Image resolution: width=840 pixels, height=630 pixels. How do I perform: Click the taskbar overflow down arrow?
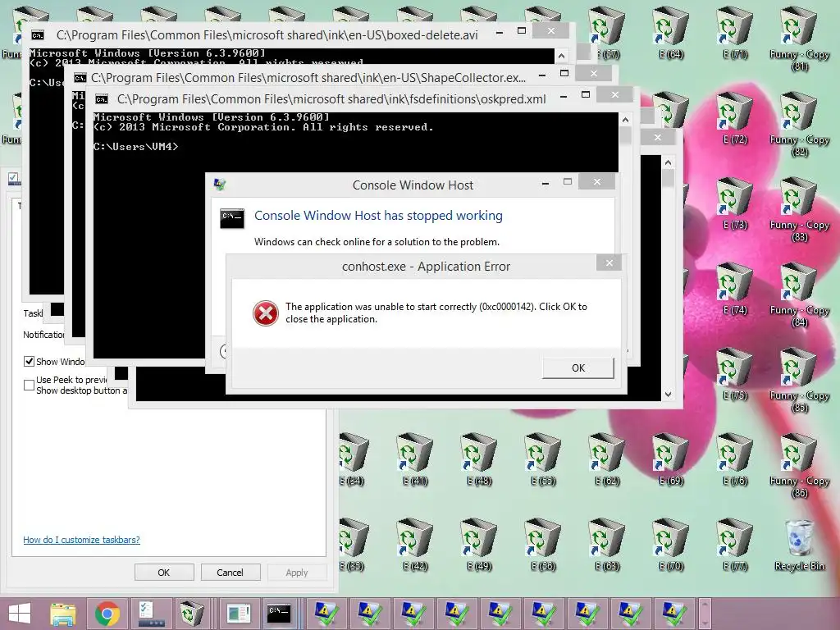point(705,622)
